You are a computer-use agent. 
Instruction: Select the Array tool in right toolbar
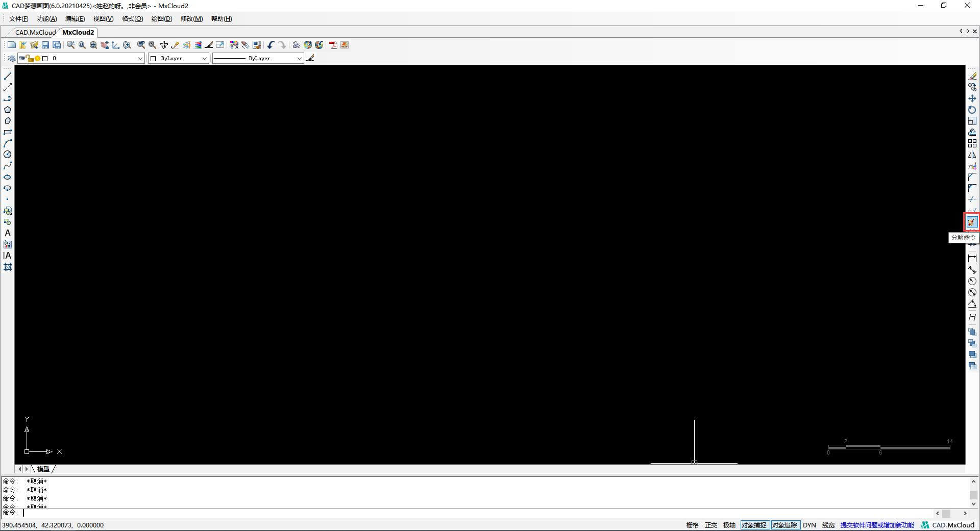coord(972,143)
